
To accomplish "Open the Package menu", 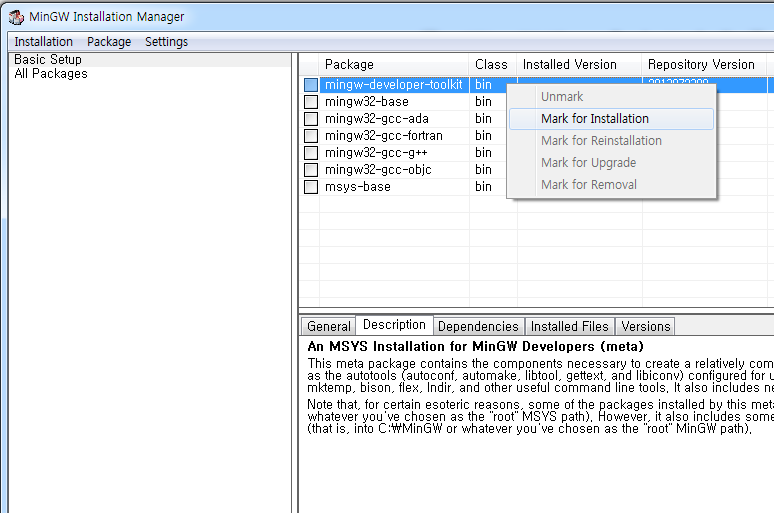I will [x=109, y=41].
